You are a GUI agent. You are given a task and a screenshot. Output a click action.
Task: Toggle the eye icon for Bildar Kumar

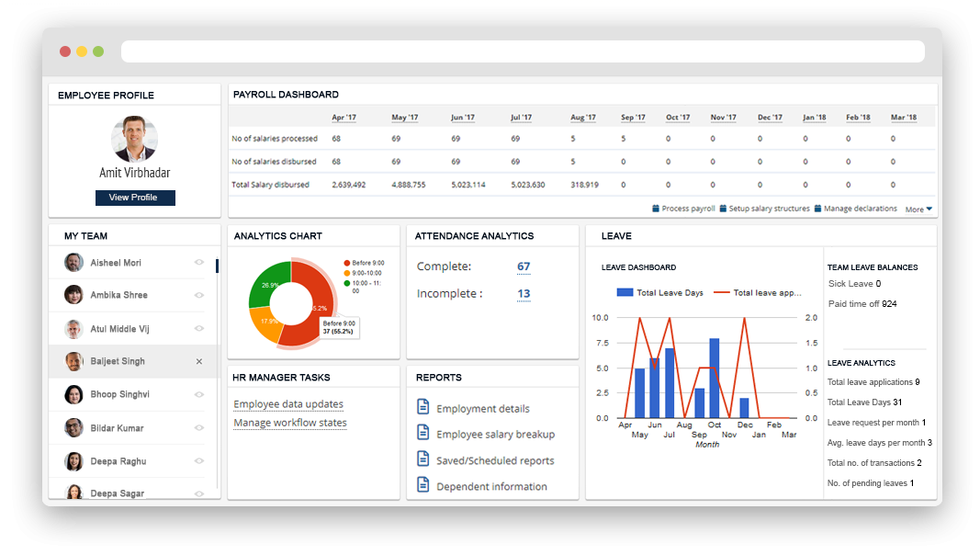click(198, 427)
